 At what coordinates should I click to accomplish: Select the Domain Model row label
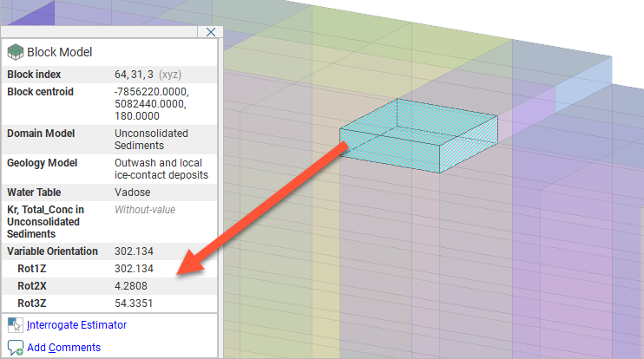tap(41, 134)
